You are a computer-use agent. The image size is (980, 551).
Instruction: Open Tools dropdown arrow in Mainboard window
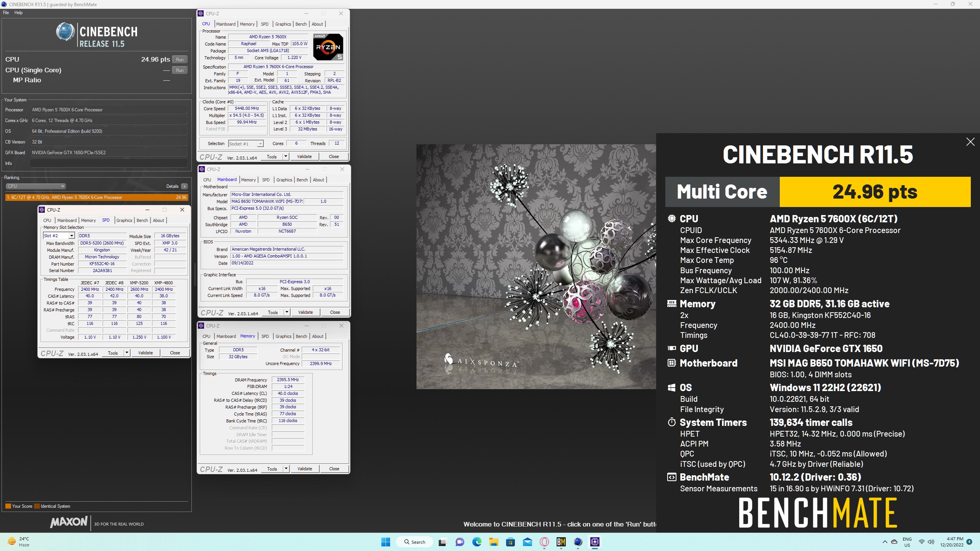click(287, 312)
